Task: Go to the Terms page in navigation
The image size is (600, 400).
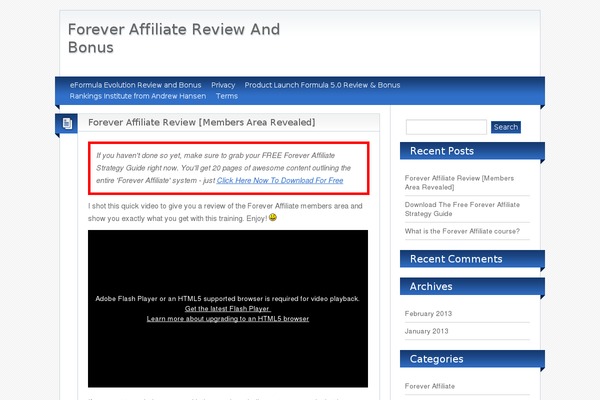Action: (x=227, y=96)
